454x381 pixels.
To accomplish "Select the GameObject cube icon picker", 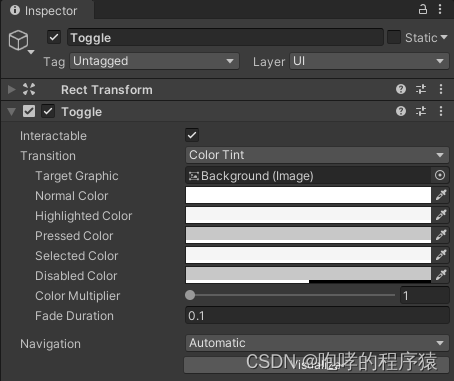I will pos(21,42).
